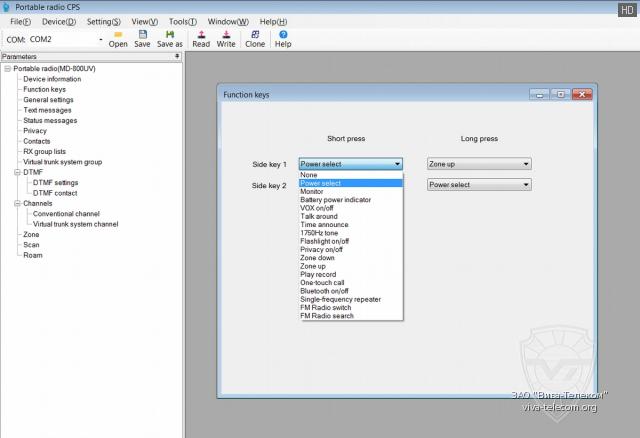Select DTMF contact in the tree

point(55,193)
